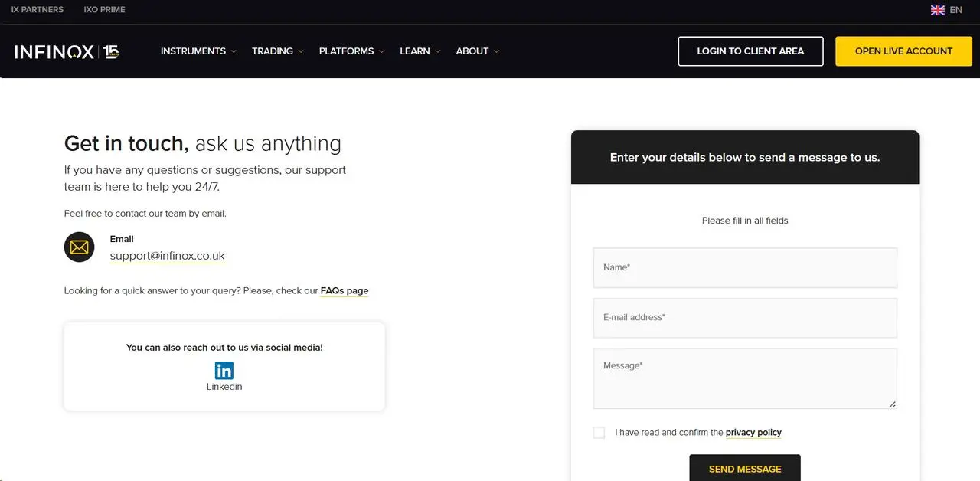Open the LinkedIn icon
The width and height of the screenshot is (980, 481).
(224, 371)
